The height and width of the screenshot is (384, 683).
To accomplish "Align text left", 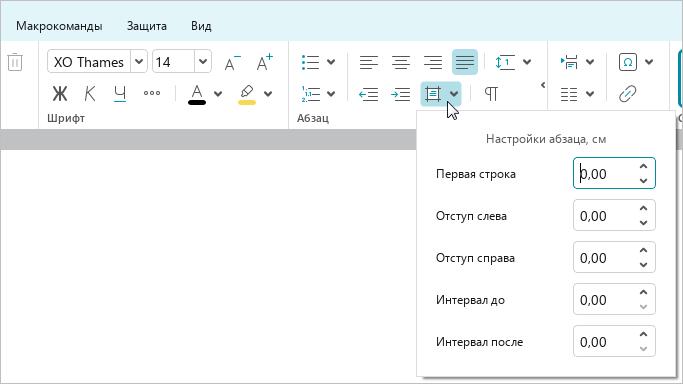I will [369, 62].
